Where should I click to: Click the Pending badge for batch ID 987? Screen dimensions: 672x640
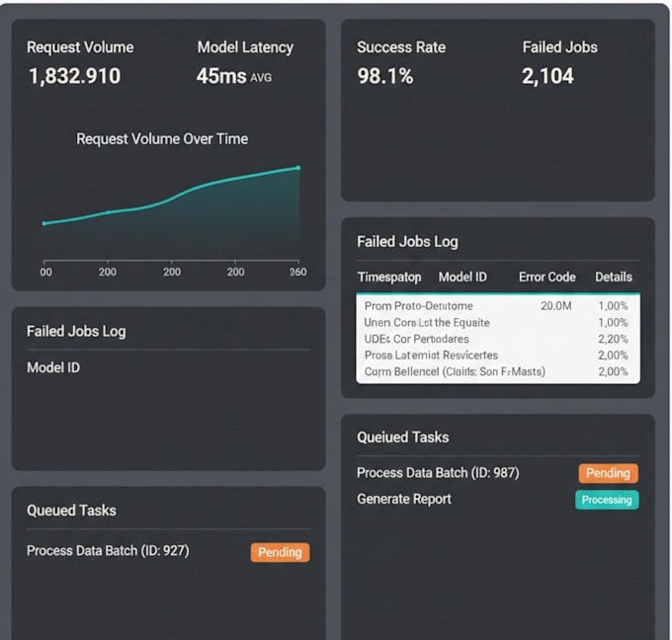click(608, 473)
